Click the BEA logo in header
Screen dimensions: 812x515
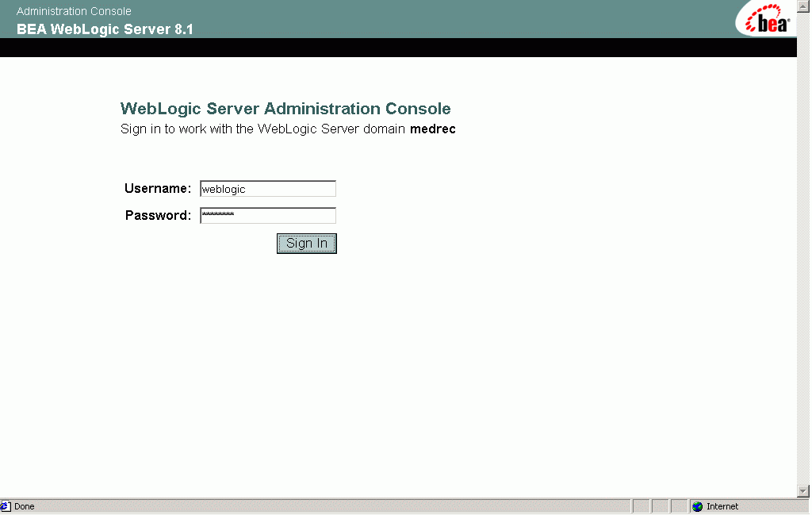pyautogui.click(x=767, y=20)
